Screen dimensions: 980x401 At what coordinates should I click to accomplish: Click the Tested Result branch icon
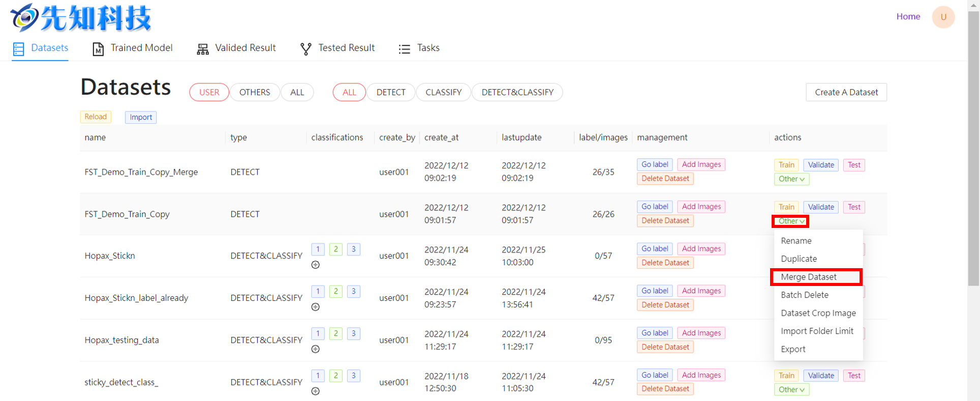click(306, 49)
